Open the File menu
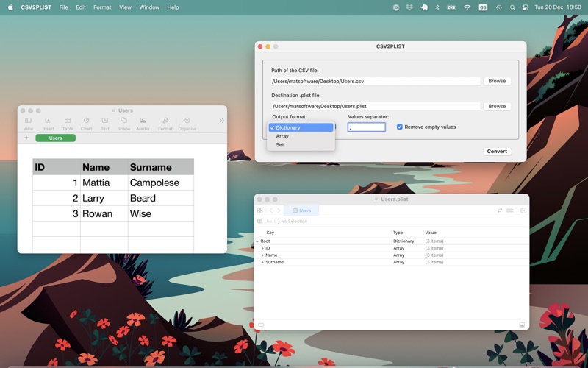 (63, 7)
